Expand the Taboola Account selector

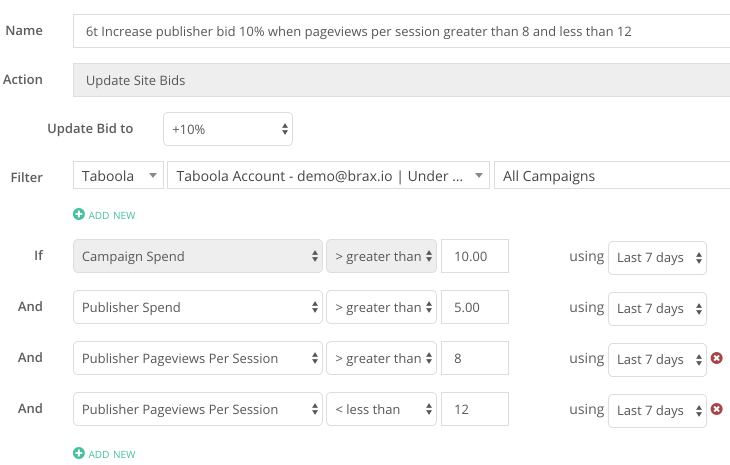328,175
